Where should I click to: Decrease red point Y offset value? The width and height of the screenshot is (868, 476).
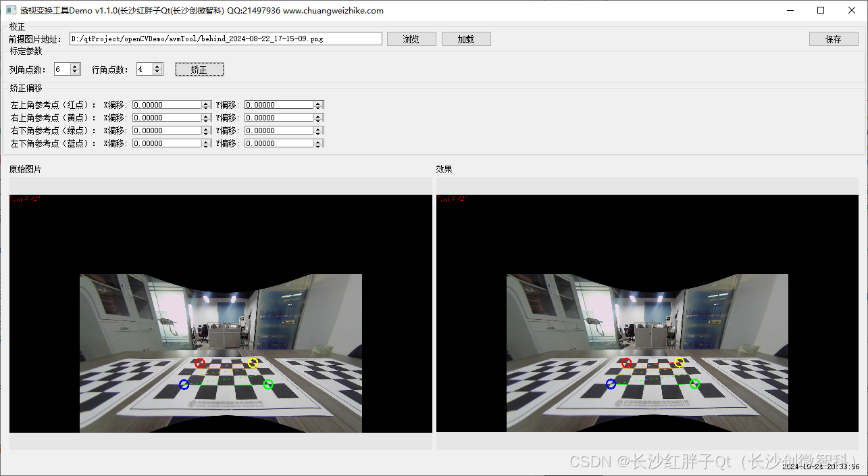318,107
